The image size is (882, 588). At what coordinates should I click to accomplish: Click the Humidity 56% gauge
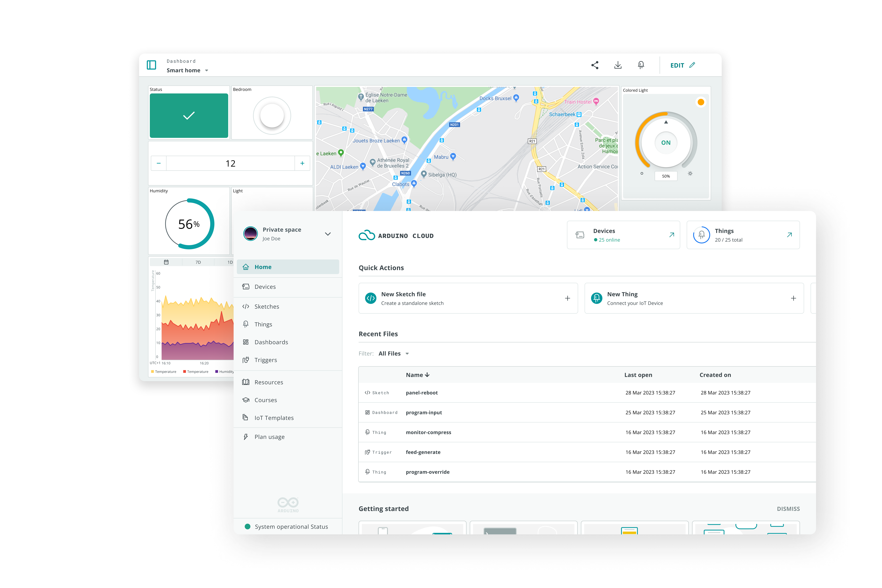(x=190, y=224)
